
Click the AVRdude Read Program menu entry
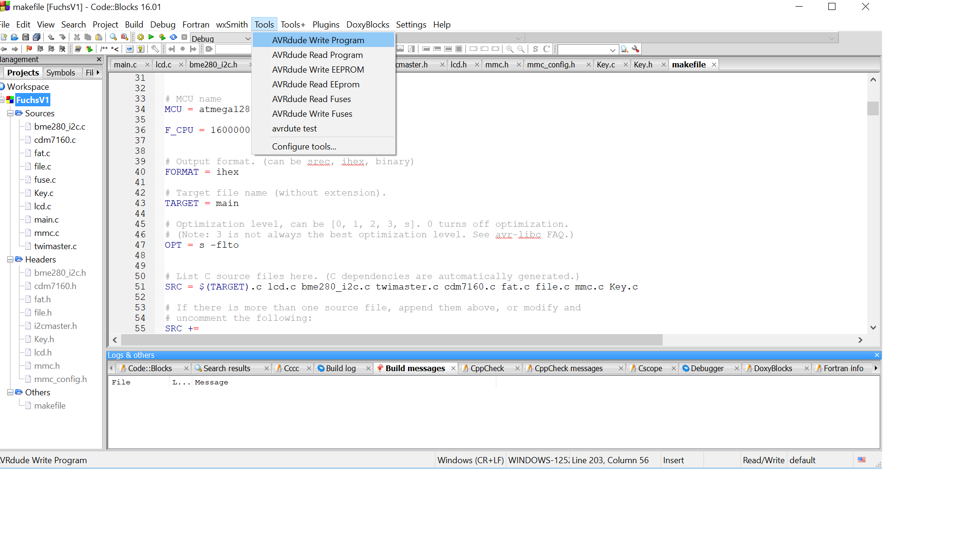tap(324, 55)
